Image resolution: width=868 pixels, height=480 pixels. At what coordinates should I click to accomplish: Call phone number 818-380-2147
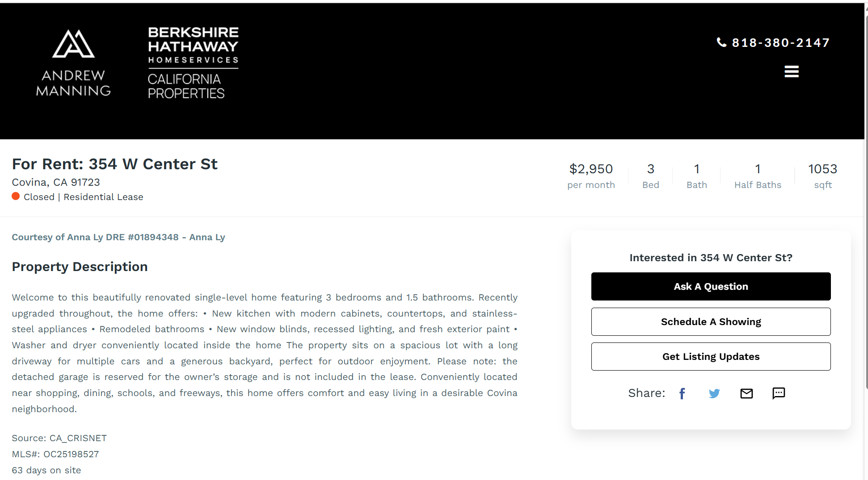pyautogui.click(x=780, y=43)
